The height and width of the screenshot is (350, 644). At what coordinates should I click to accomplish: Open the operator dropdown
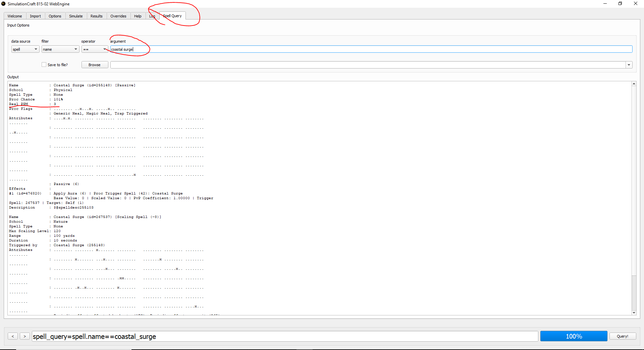point(95,49)
